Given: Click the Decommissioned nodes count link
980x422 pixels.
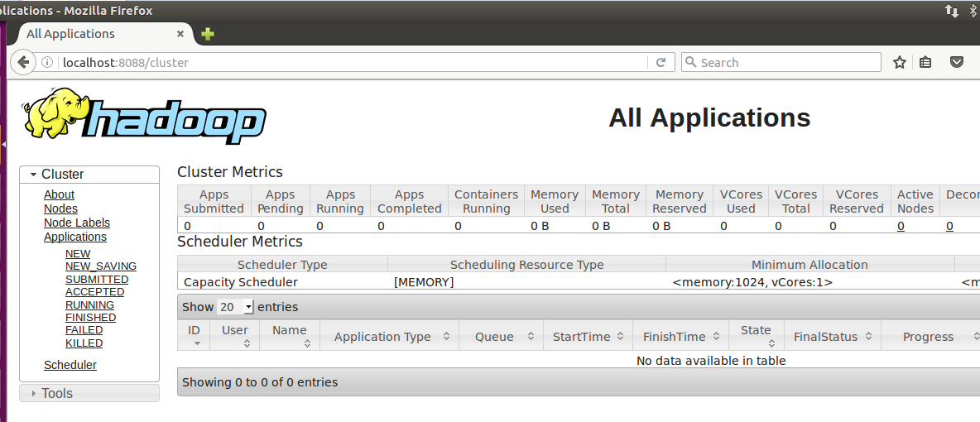Looking at the screenshot, I should [x=949, y=227].
